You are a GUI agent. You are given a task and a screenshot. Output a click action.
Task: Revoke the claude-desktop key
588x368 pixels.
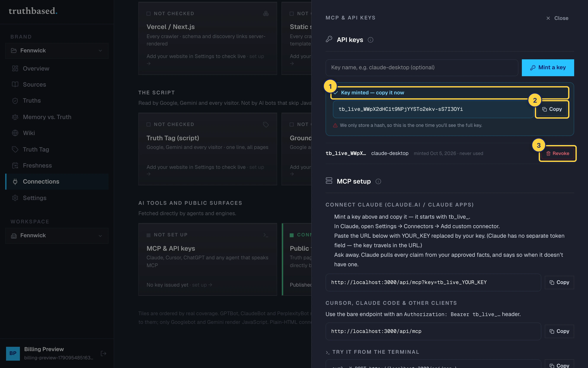point(558,153)
